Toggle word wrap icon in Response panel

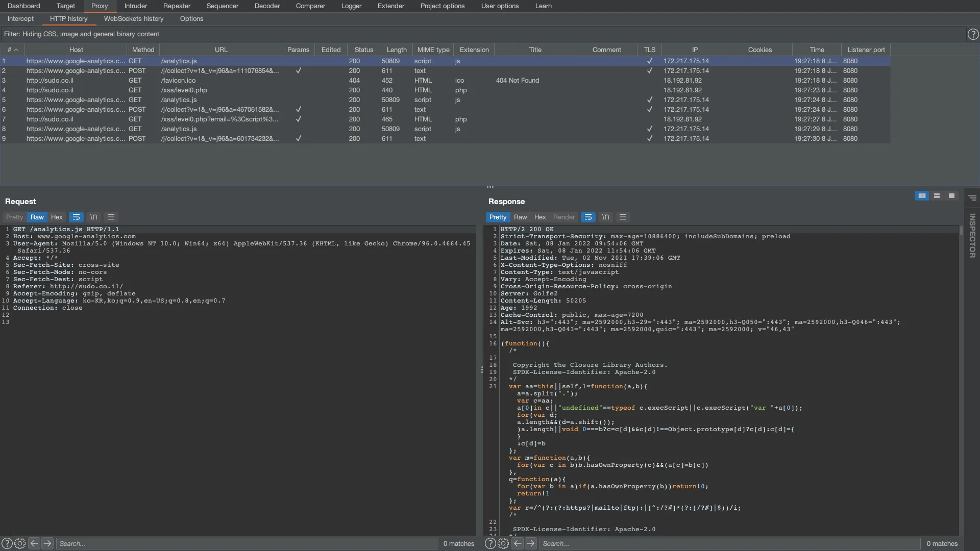coord(588,217)
